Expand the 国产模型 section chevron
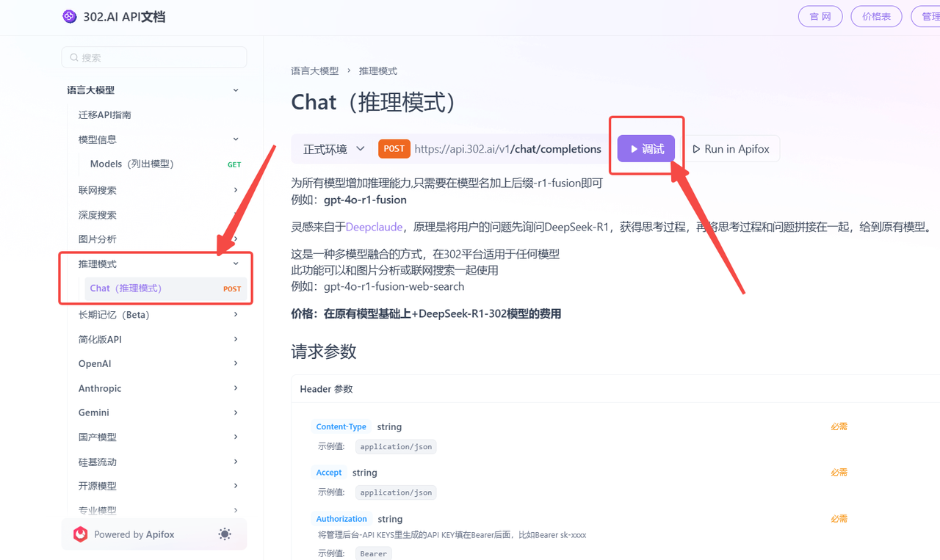This screenshot has height=560, width=940. 236,437
